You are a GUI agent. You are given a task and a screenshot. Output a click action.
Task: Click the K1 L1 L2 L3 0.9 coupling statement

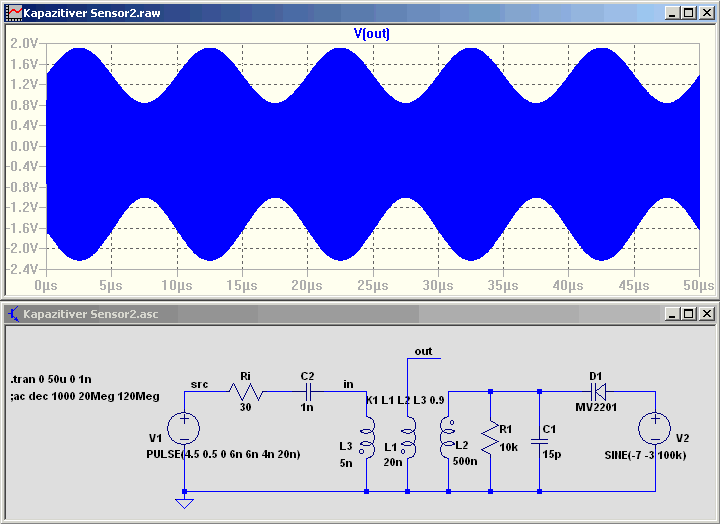(405, 400)
